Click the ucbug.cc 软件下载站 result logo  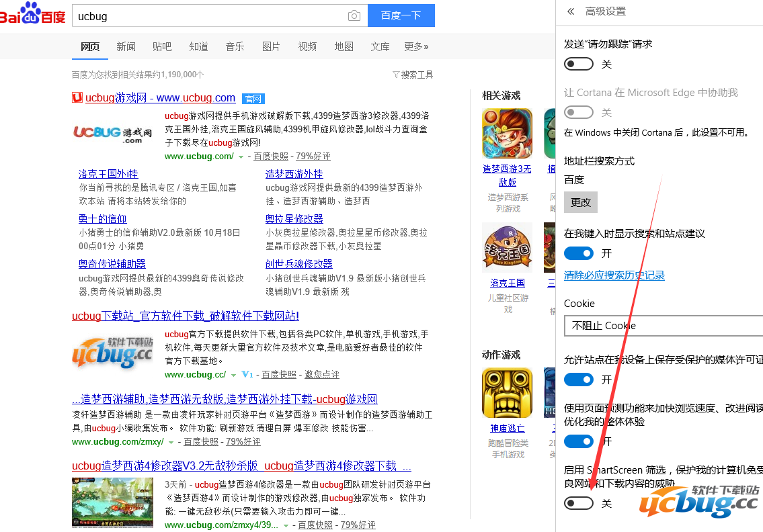[113, 352]
